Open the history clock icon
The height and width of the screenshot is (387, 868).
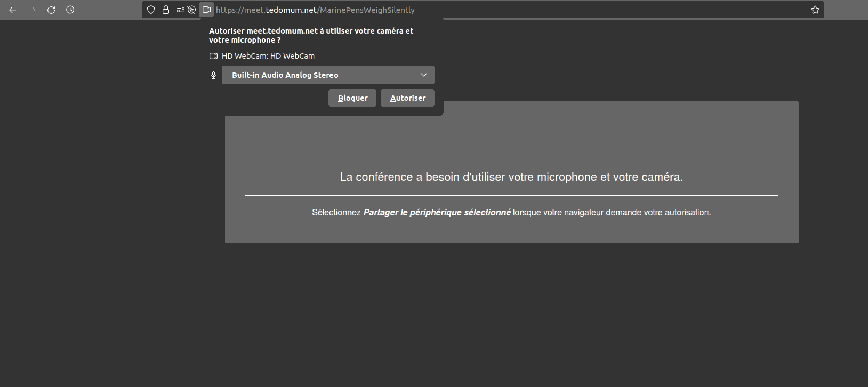tap(70, 10)
